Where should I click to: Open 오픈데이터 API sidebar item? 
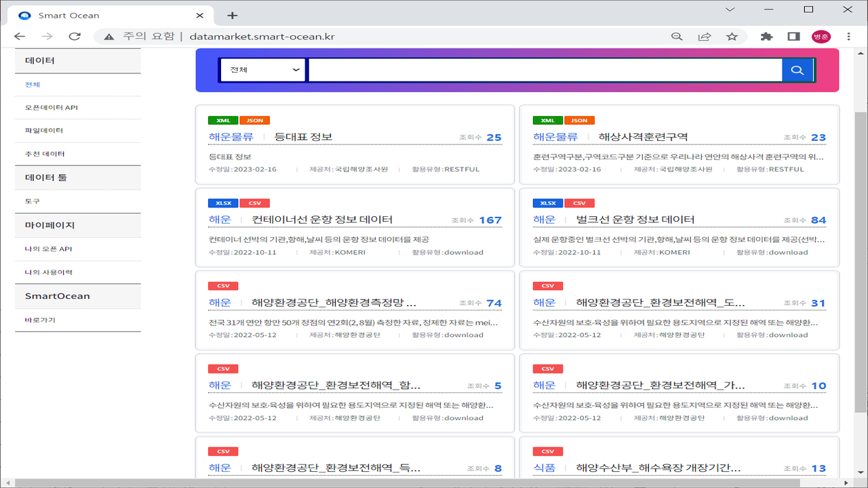[x=52, y=108]
